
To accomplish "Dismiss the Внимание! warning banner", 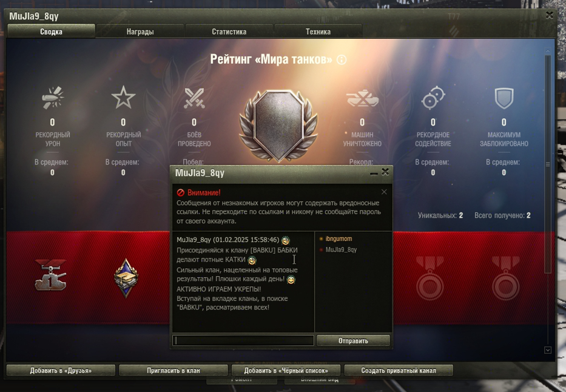I will 384,192.
